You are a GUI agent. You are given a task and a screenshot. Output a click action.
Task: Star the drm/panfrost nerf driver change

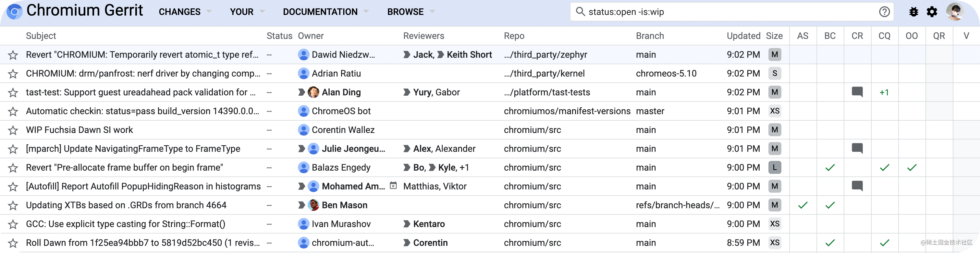tap(13, 74)
